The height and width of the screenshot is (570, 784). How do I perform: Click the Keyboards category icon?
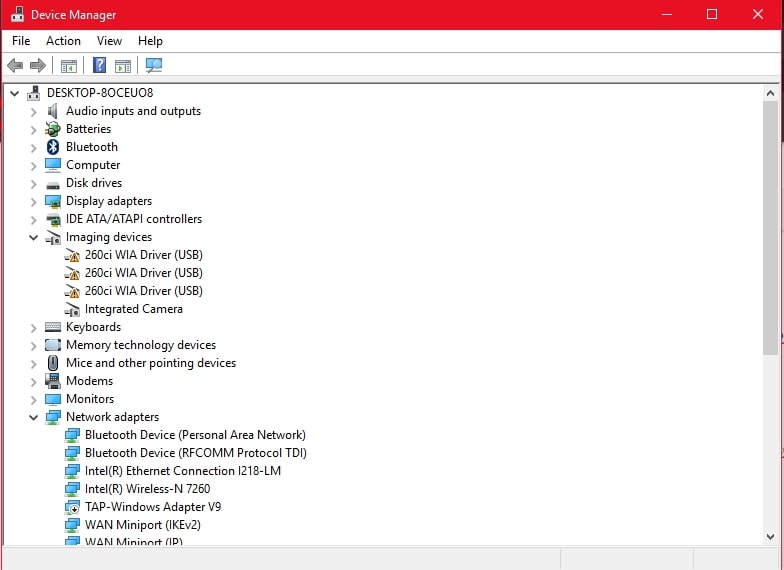pos(52,327)
